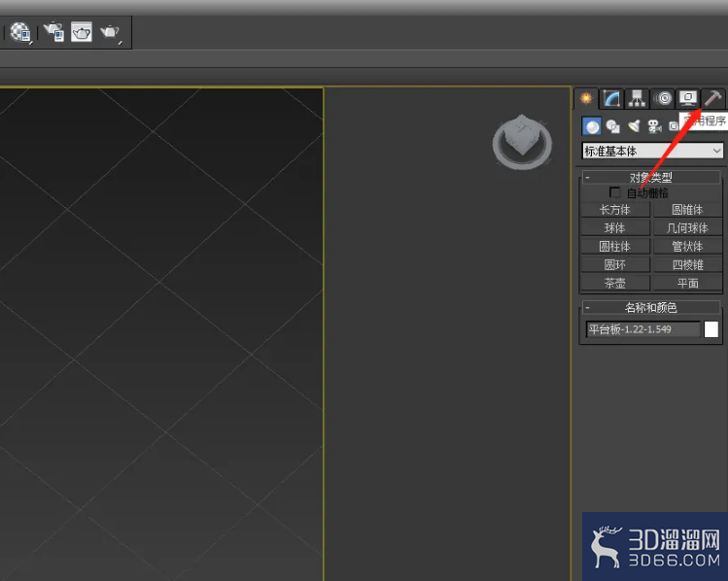The image size is (728, 581).
Task: Click the 管状体 button
Action: pos(687,246)
